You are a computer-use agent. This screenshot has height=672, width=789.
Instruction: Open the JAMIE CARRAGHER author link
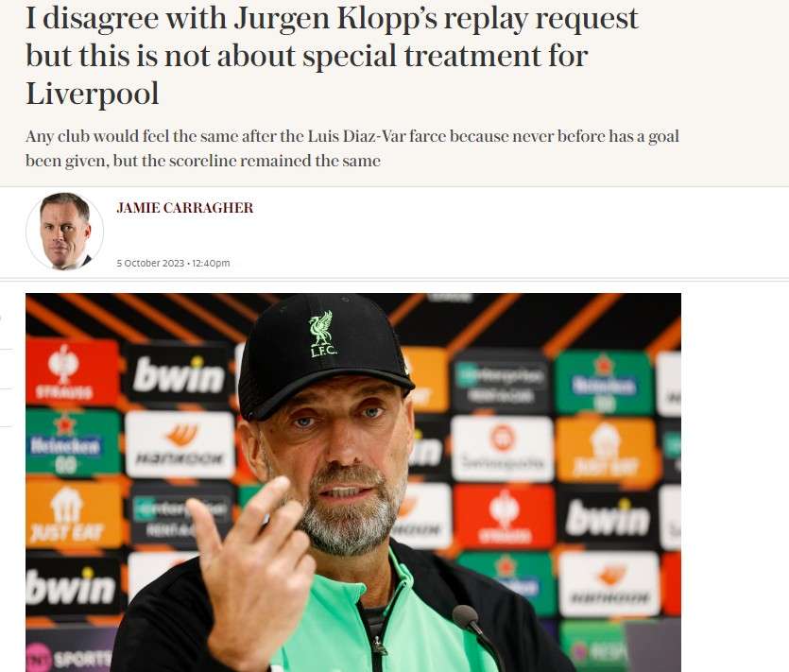click(184, 208)
